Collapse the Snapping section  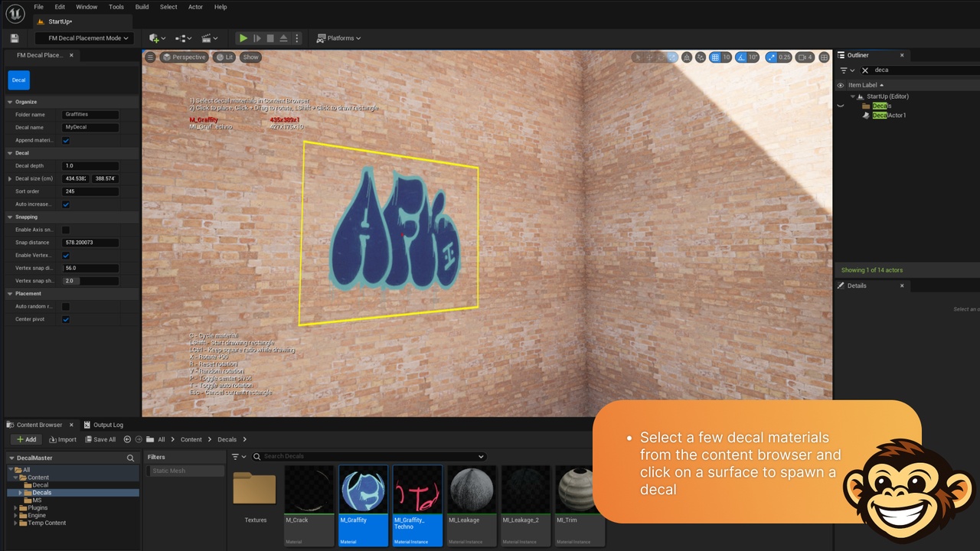tap(10, 217)
